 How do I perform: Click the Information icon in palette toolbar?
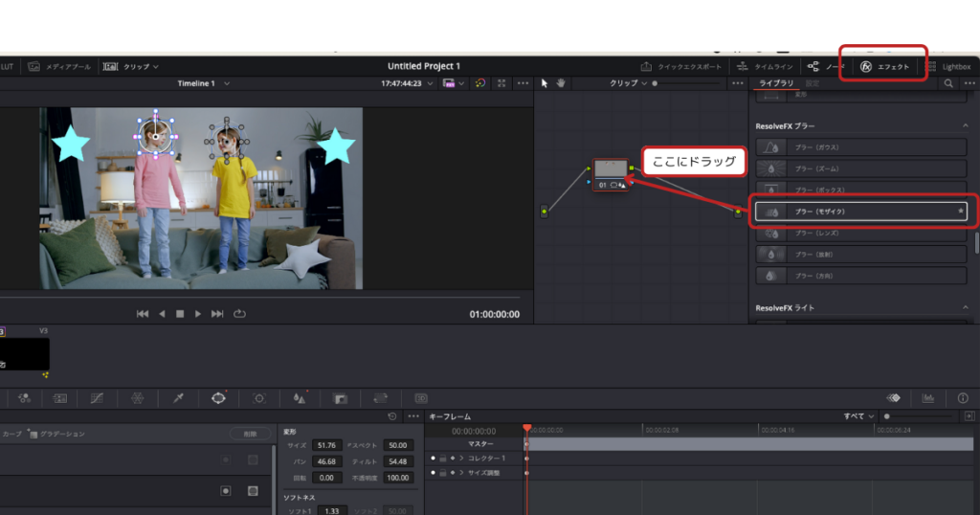(962, 397)
